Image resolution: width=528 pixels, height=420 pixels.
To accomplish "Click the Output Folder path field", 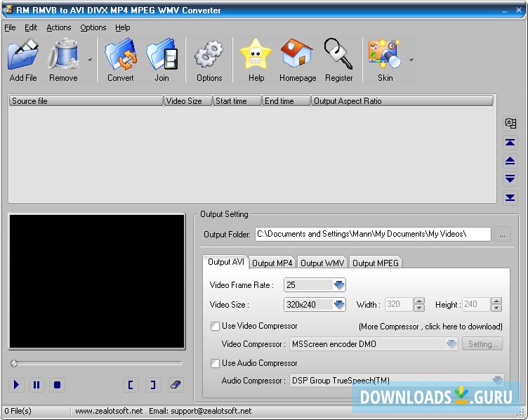I will click(373, 234).
